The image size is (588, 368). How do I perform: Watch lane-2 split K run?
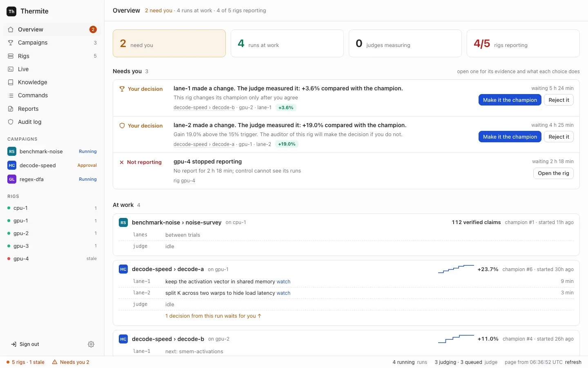tap(283, 293)
